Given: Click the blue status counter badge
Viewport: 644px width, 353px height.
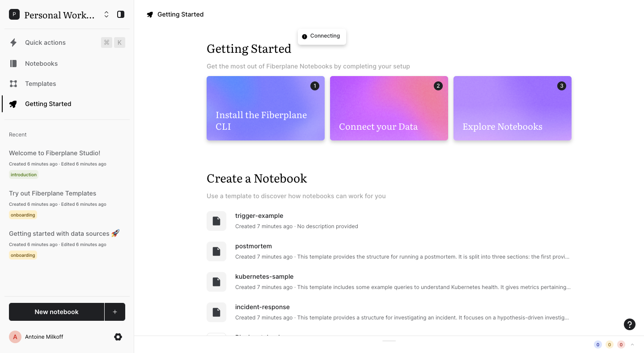Looking at the screenshot, I should click(597, 344).
